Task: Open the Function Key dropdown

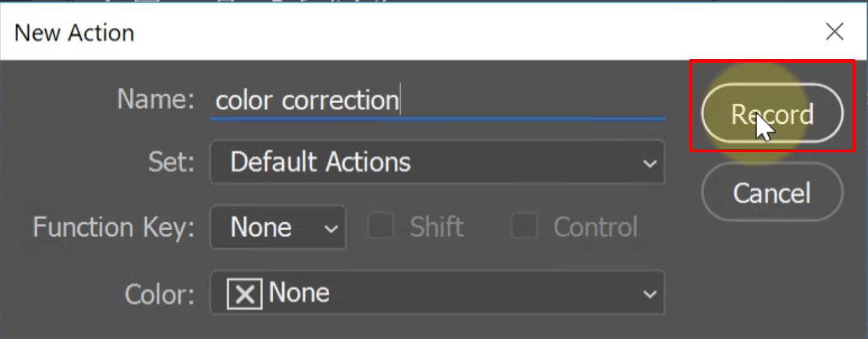Action: tap(278, 227)
